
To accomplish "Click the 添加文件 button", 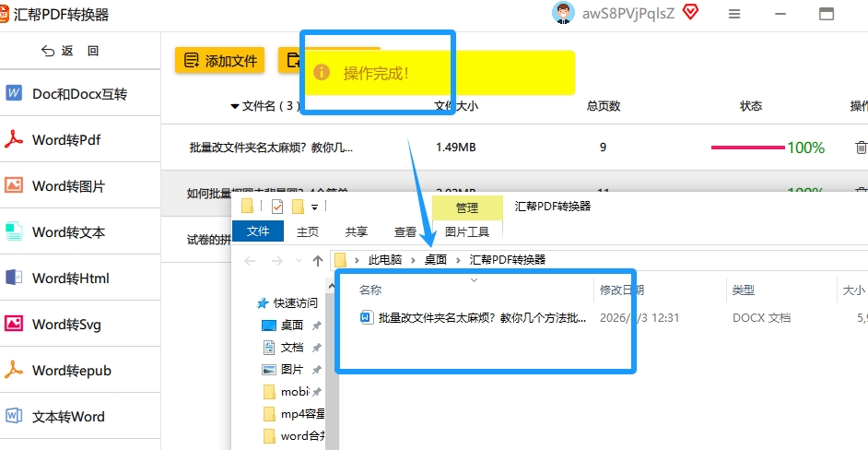I will [x=220, y=61].
